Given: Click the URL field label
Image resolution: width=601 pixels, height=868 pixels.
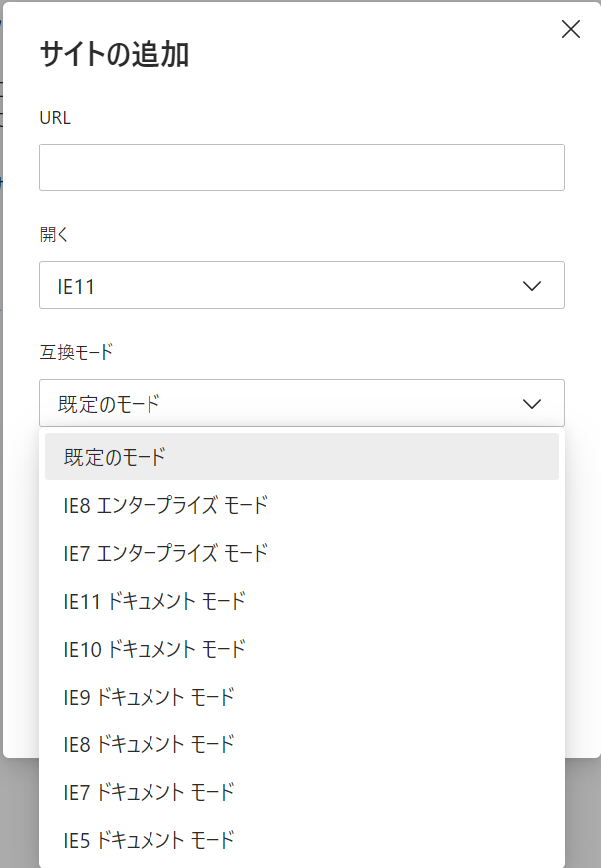Looking at the screenshot, I should click(x=55, y=118).
